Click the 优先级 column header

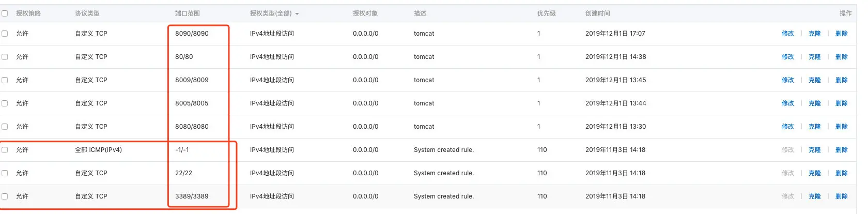tap(546, 13)
